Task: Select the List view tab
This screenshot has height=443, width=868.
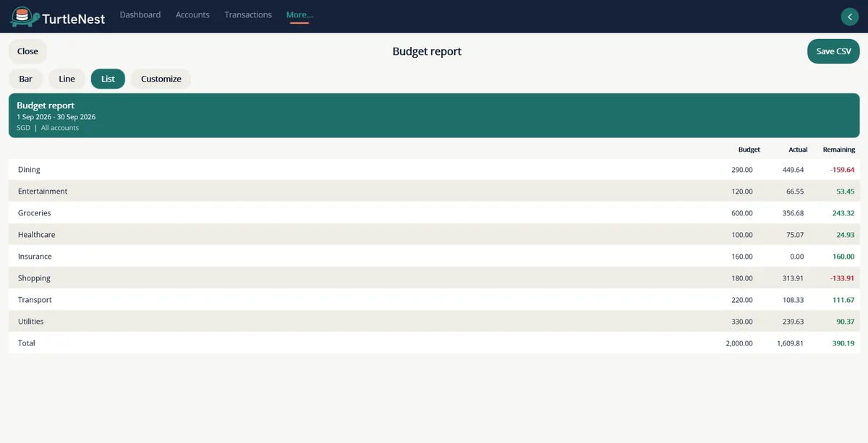Action: (108, 79)
